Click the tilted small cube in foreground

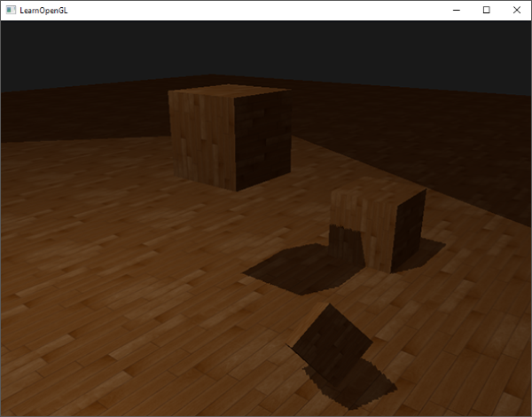[330, 343]
